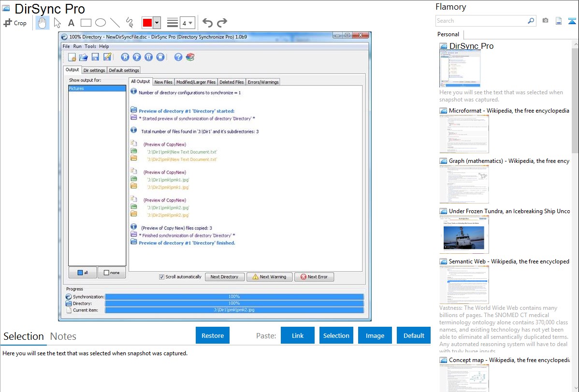Viewport: 579px width, 392px height.
Task: Click the Next Warning button
Action: [x=269, y=277]
